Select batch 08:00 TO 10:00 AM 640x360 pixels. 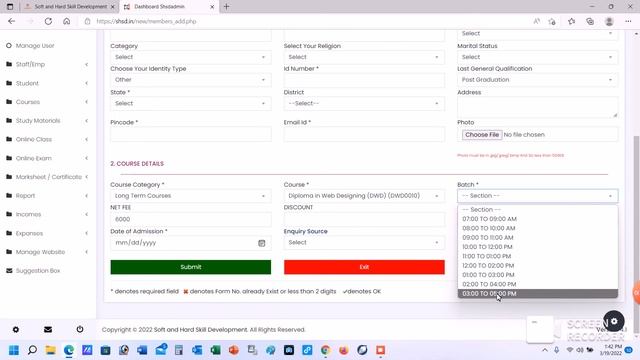tap(538, 228)
